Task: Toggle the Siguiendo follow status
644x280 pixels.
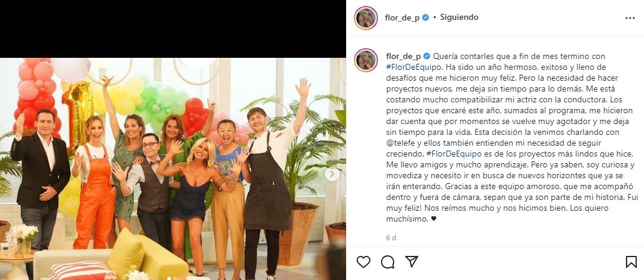Action: [x=459, y=17]
